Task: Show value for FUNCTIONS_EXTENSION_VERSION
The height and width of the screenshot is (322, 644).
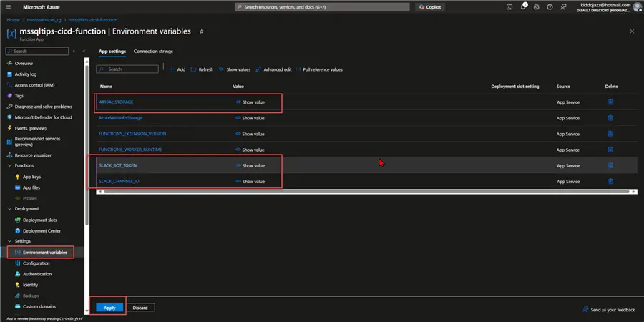Action: click(250, 134)
